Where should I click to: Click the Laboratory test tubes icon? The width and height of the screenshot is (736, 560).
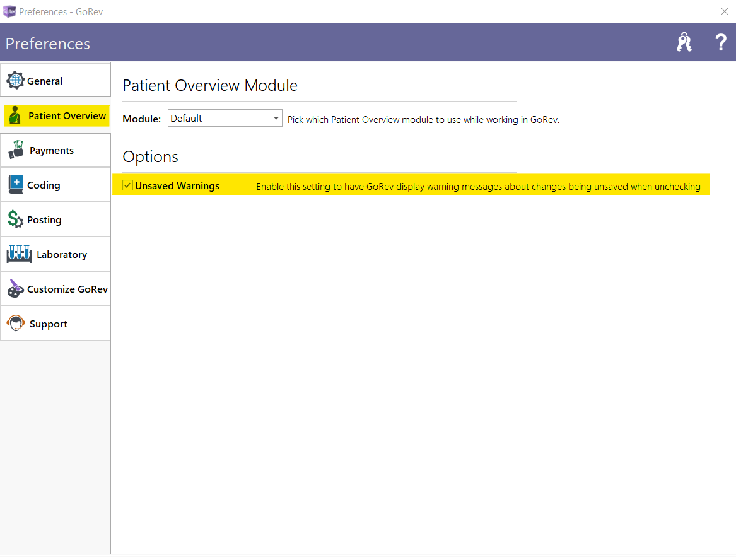[20, 254]
